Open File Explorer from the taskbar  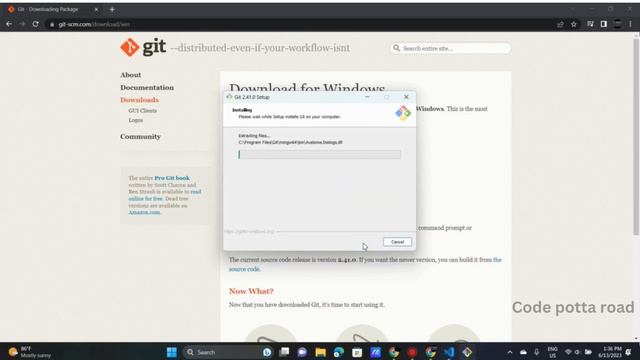[320, 352]
